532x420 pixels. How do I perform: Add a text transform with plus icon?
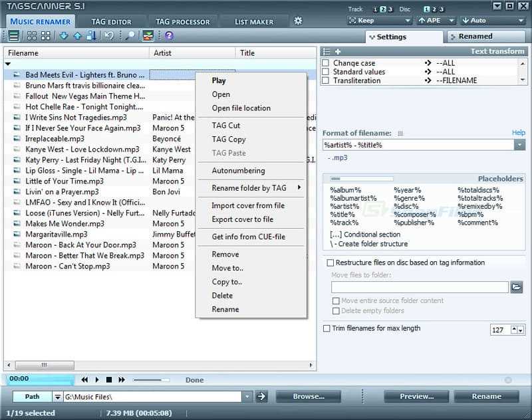click(x=338, y=52)
